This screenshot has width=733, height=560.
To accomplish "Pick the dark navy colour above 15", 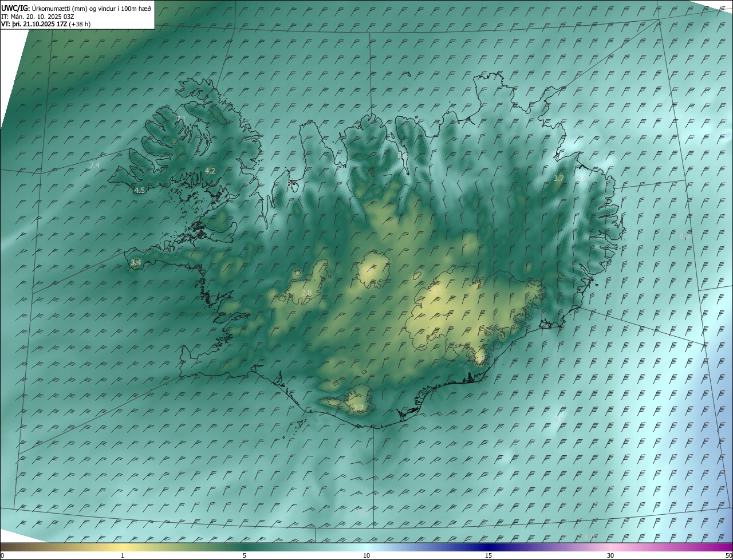I will click(x=488, y=547).
